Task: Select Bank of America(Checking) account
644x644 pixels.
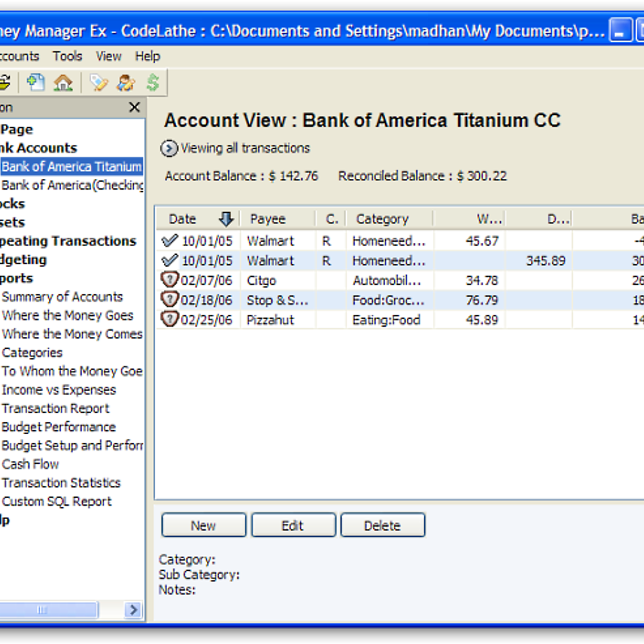Action: (72, 185)
